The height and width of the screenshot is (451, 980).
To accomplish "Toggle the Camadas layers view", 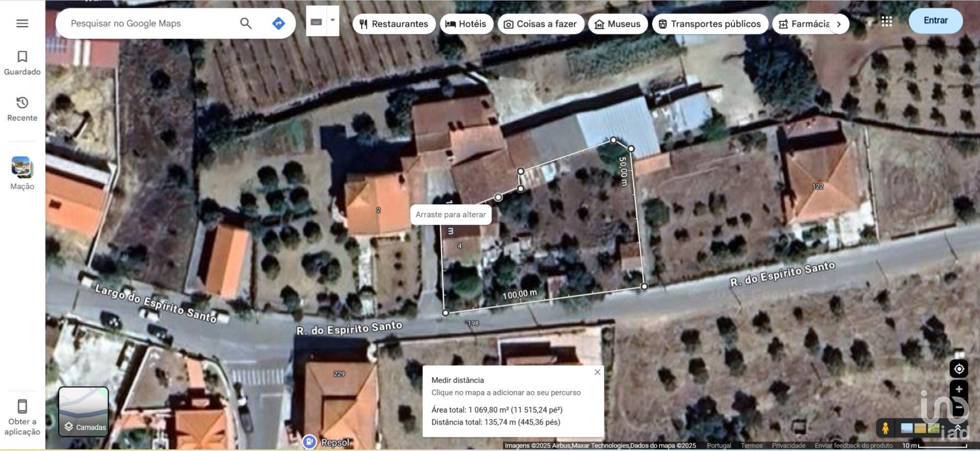I will pos(84,412).
